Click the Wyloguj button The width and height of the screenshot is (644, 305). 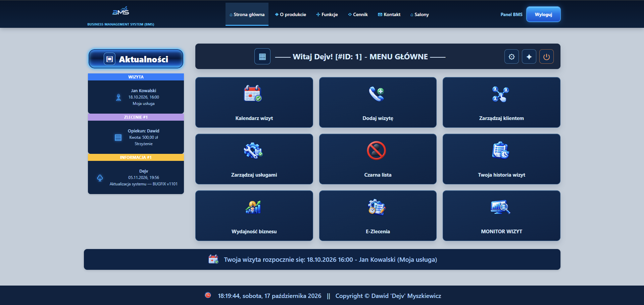coord(543,14)
